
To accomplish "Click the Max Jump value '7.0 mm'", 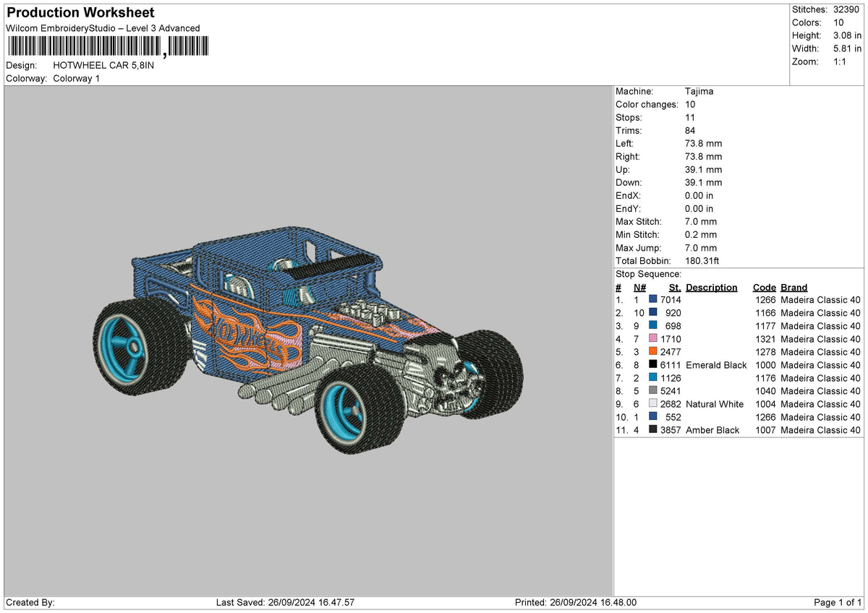I will click(701, 248).
